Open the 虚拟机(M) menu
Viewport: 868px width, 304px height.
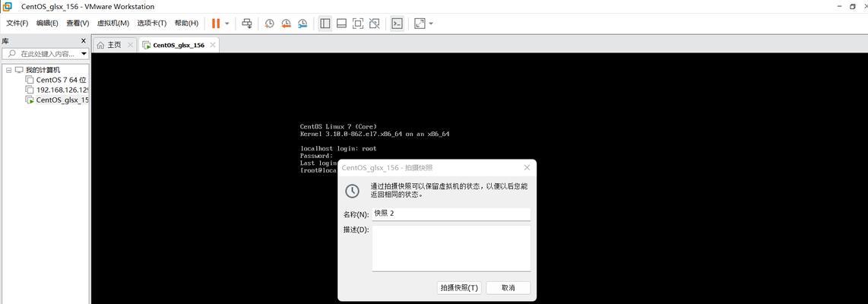113,24
